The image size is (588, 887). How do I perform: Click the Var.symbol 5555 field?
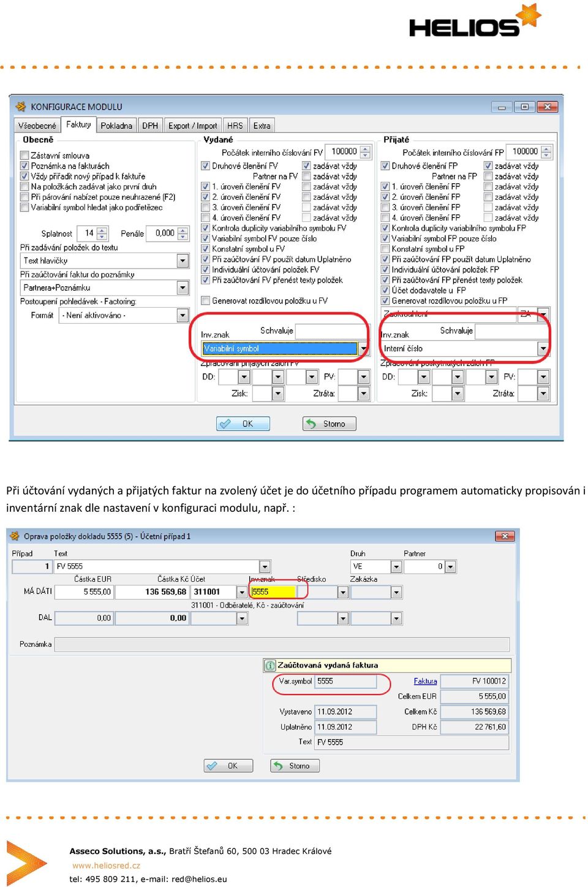coord(345,681)
